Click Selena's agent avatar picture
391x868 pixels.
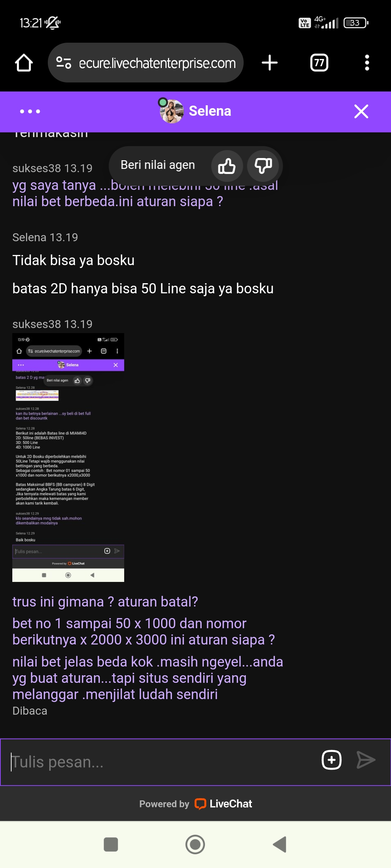pyautogui.click(x=172, y=111)
